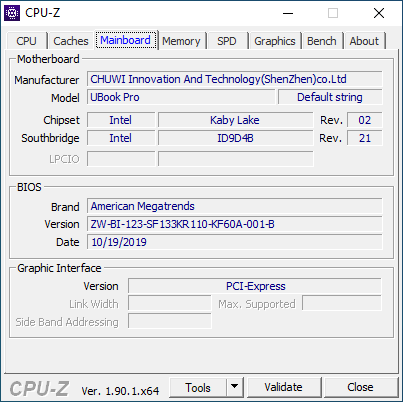Close the window with the X button
Viewport: 403px width, 402px height.
[x=379, y=13]
